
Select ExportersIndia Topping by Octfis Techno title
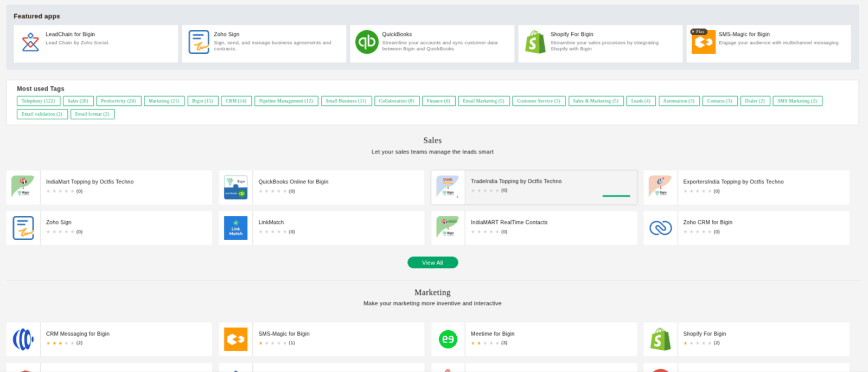click(x=733, y=182)
